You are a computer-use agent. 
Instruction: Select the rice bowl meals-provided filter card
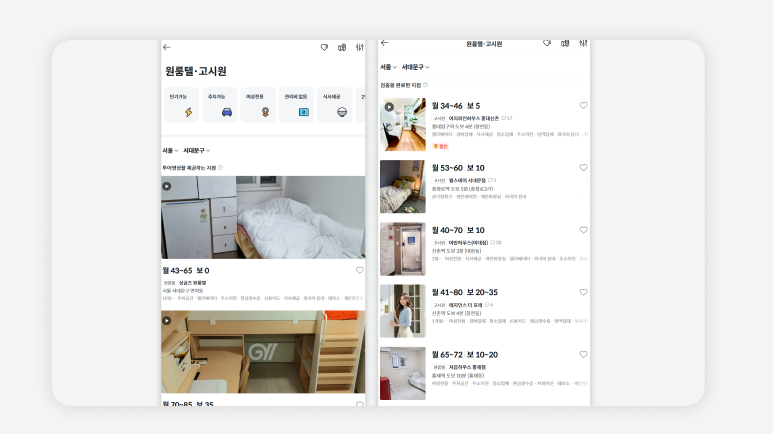pyautogui.click(x=335, y=105)
